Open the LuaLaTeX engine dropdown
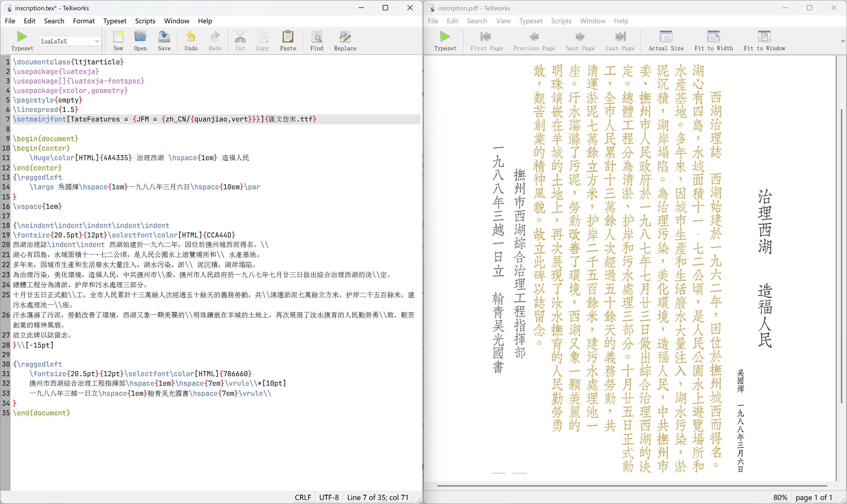Image resolution: width=847 pixels, height=504 pixels. coord(70,41)
